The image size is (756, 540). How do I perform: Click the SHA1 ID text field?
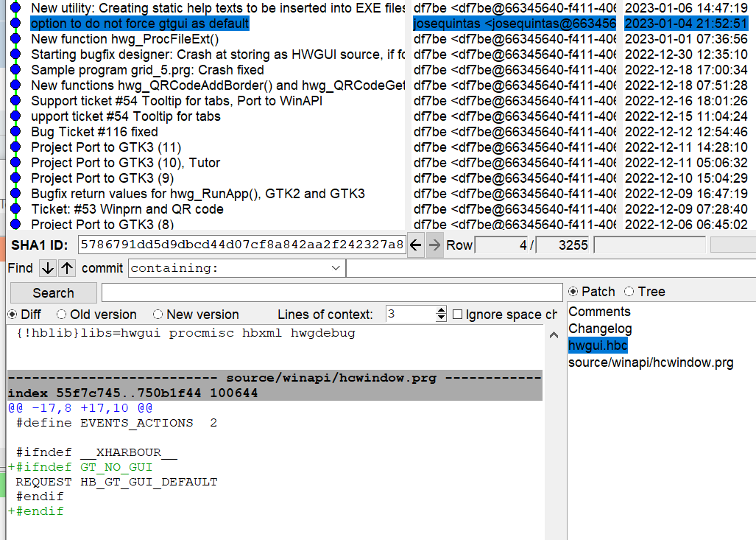click(x=241, y=245)
